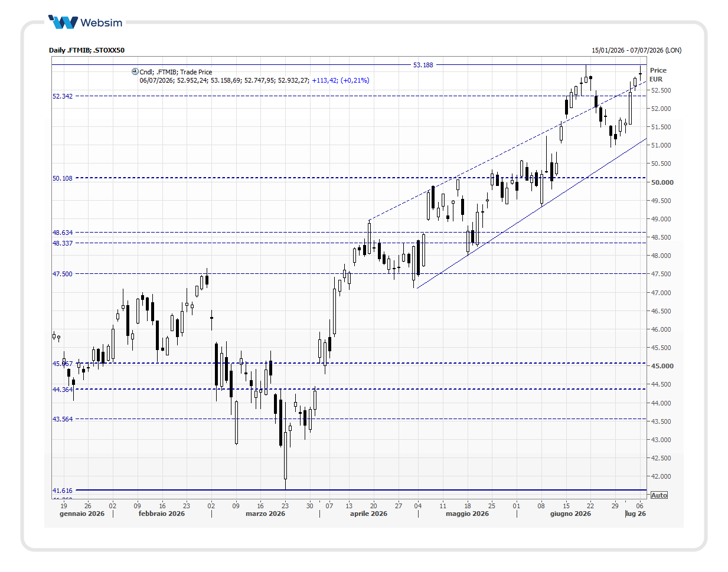Screen dimensions: 728x572
Task: Click the 41.616 bottom support label
Action: [x=63, y=491]
